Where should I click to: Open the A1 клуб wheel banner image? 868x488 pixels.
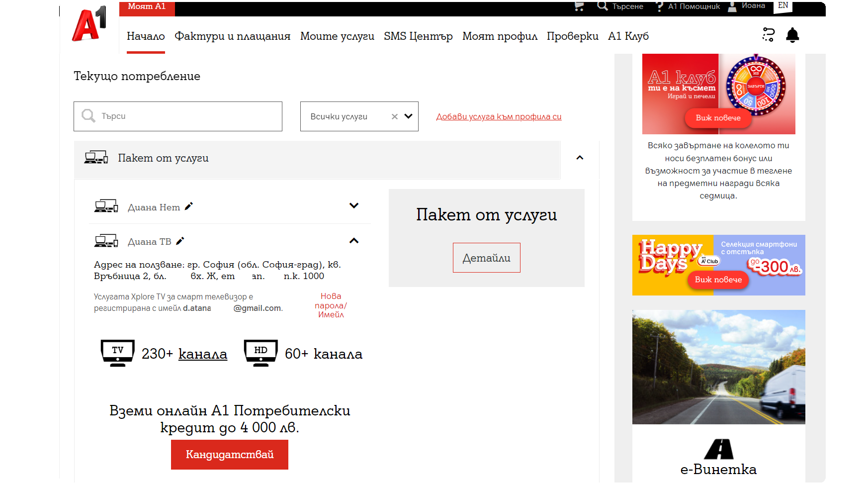click(x=718, y=94)
